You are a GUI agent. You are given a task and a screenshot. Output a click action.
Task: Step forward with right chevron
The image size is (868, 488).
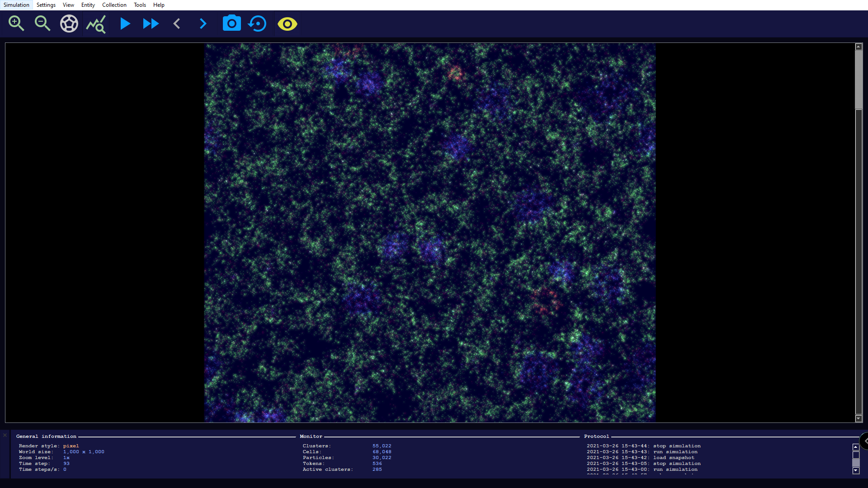click(x=203, y=23)
